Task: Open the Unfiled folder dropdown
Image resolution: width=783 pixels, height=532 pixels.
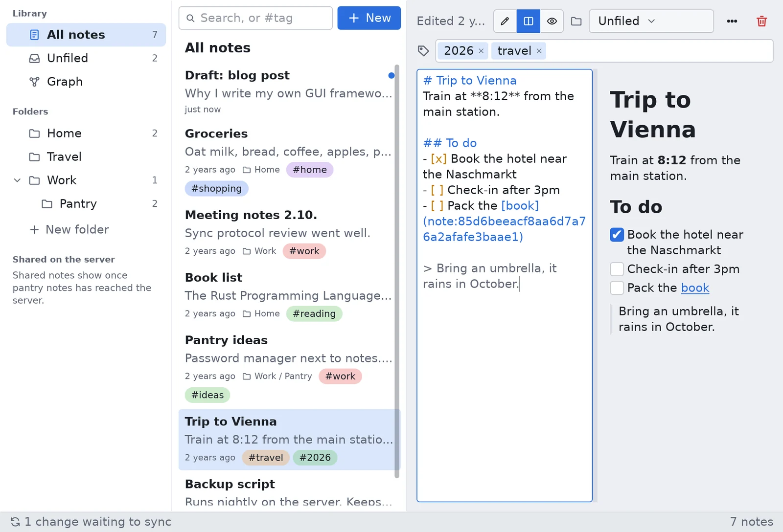Action: [x=651, y=21]
